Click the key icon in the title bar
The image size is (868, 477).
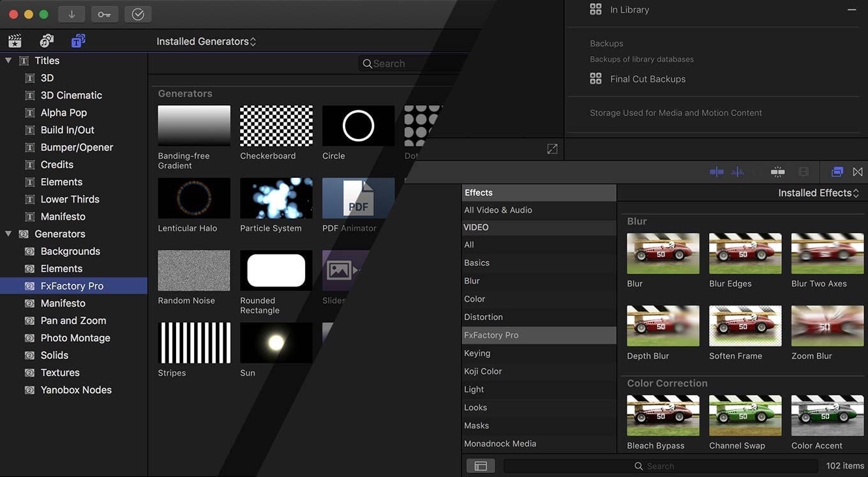pos(104,13)
